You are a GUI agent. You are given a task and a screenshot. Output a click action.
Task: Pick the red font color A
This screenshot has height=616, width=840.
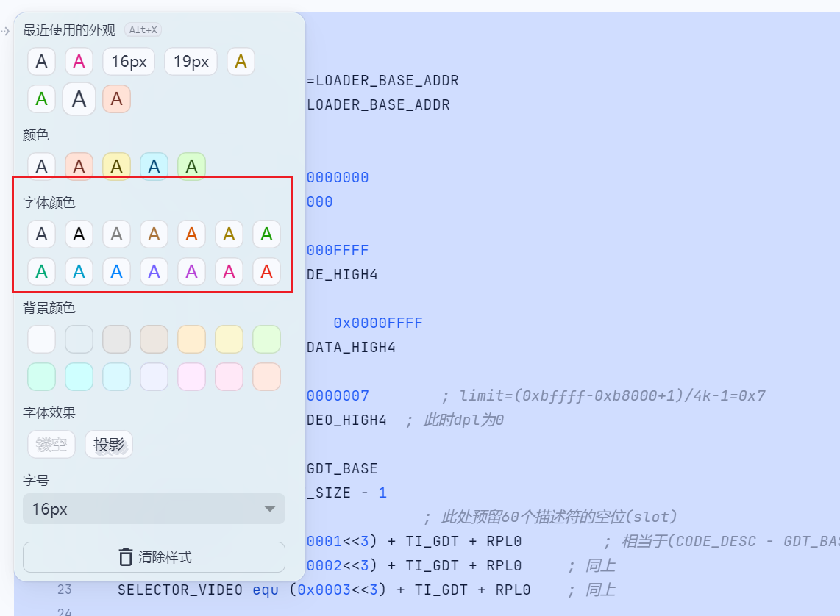266,272
